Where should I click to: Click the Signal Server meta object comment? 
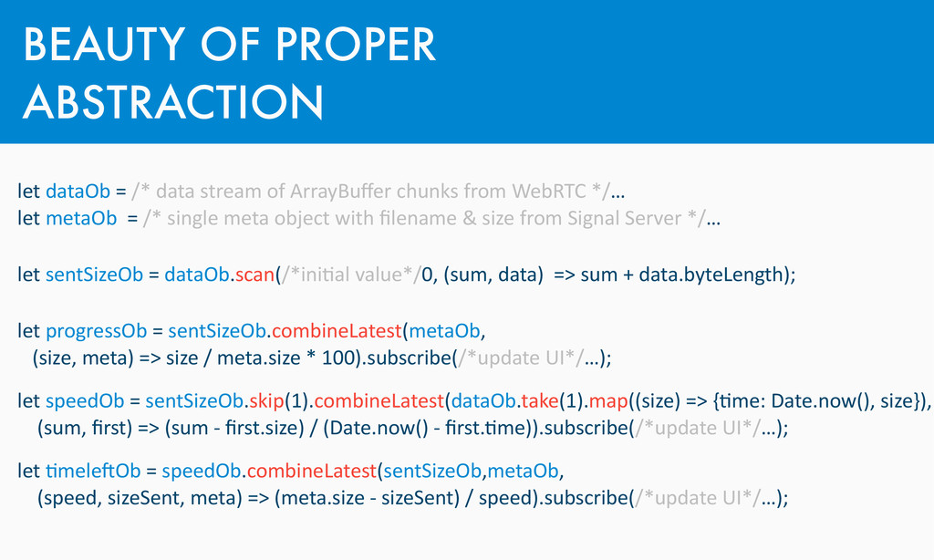coord(424,218)
